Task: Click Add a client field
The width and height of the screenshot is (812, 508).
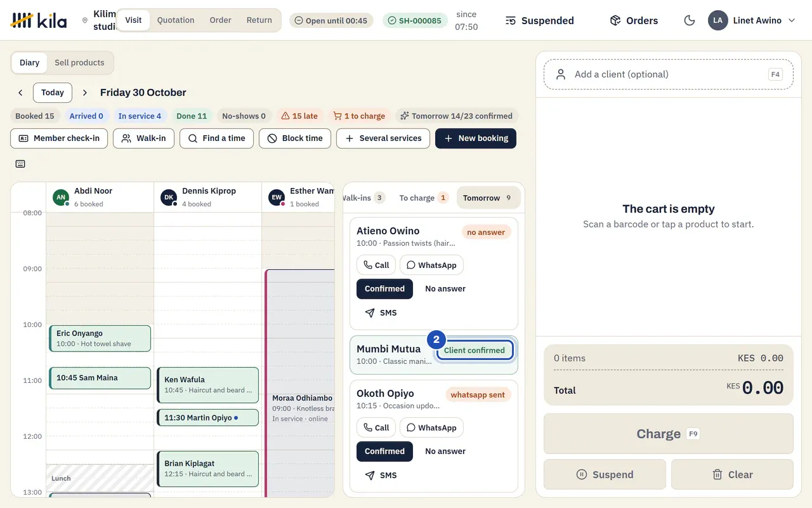Action: [x=669, y=74]
